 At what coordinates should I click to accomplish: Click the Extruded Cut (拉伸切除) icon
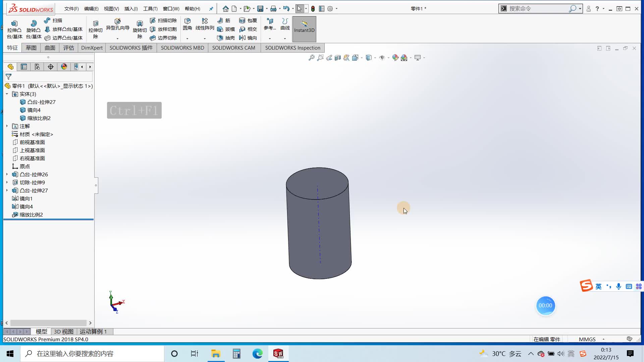click(96, 24)
